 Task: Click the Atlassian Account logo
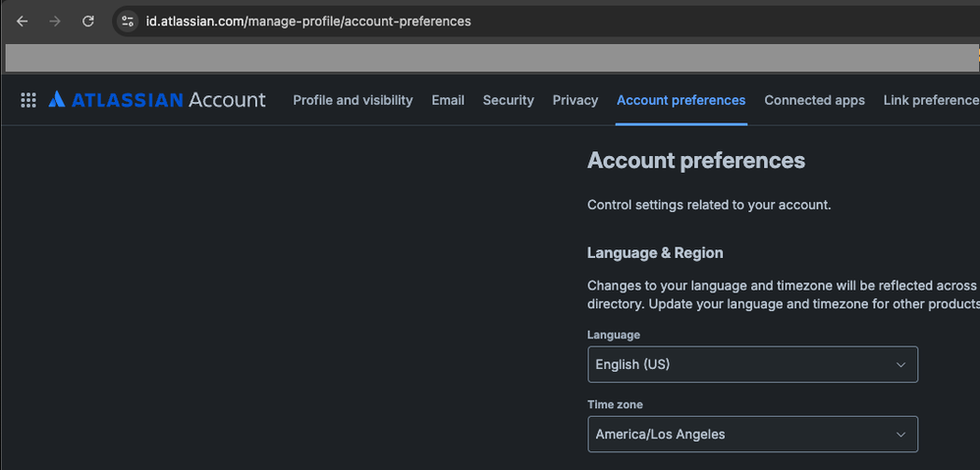(x=157, y=100)
